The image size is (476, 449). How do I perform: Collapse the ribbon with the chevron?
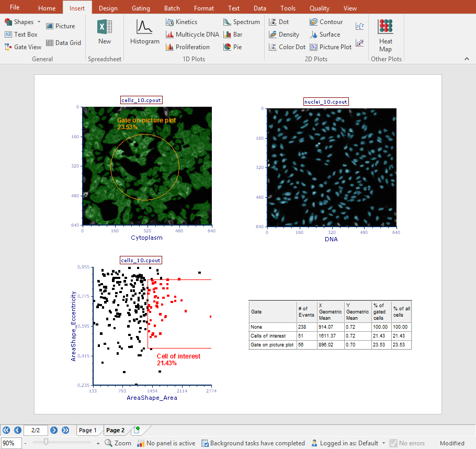click(466, 60)
